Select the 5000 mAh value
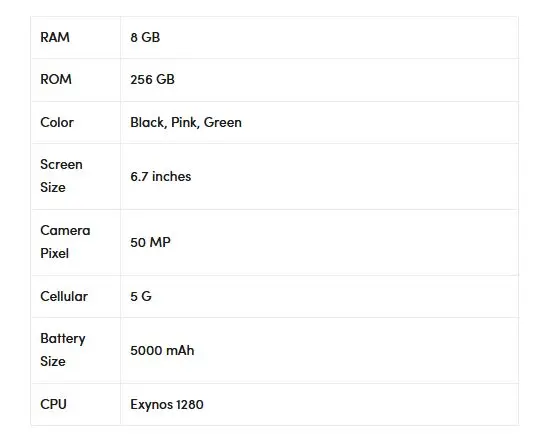The image size is (542, 443). [162, 350]
